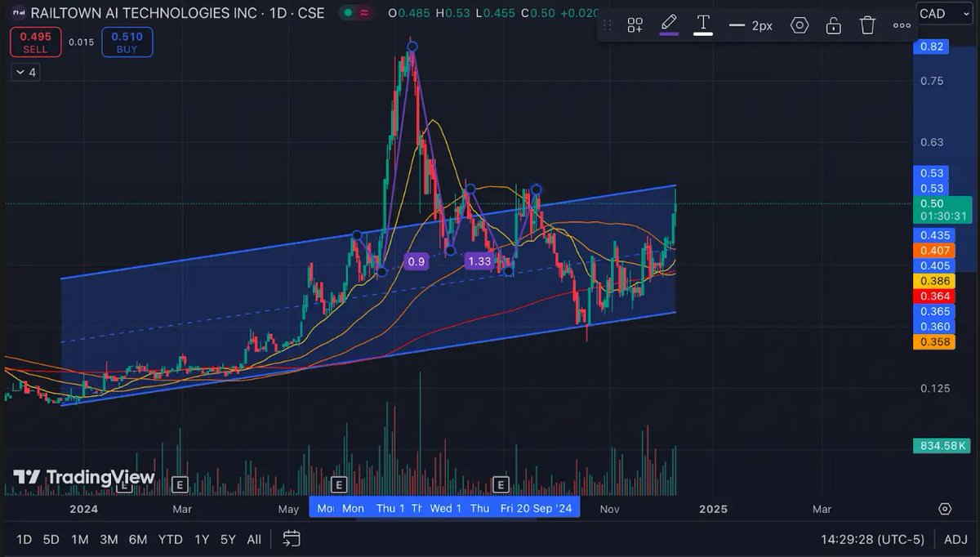Toggle the ADJ adjustment button

click(x=955, y=539)
